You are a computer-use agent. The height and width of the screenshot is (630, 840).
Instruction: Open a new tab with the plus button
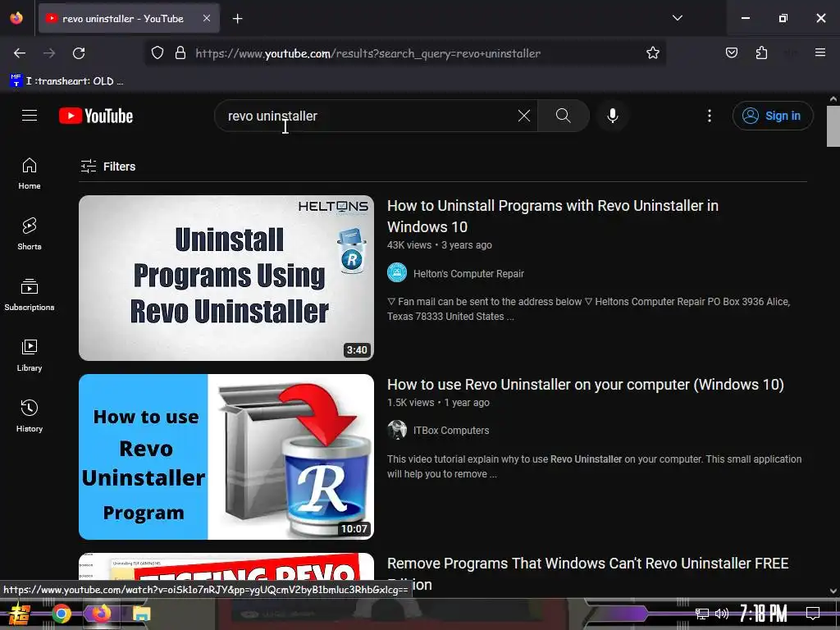pyautogui.click(x=237, y=19)
